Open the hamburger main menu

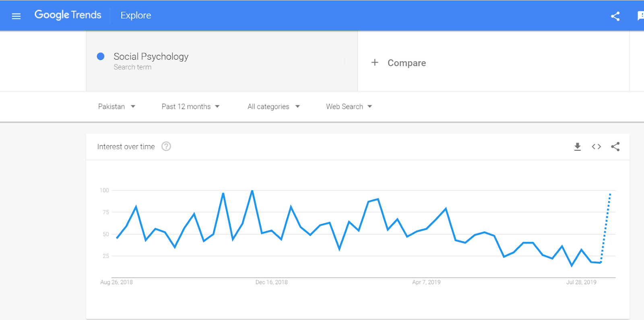point(16,16)
